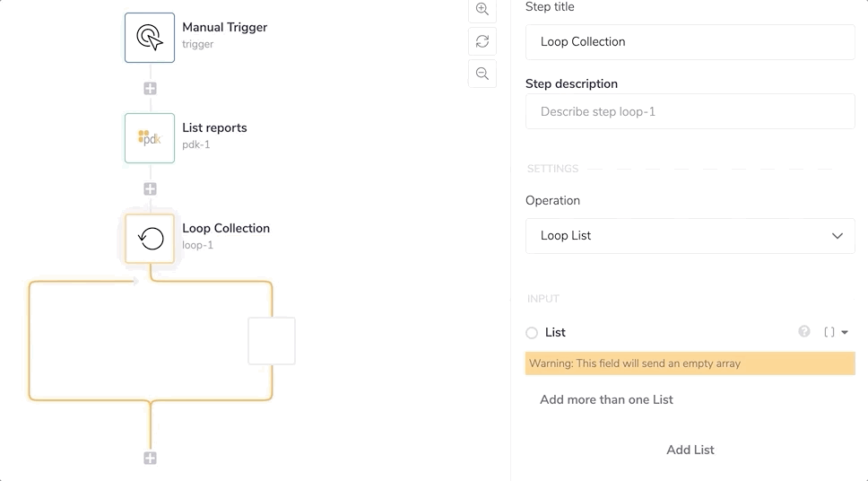Add step between Manual Trigger and List reports
Image resolution: width=868 pixels, height=481 pixels.
tap(150, 89)
